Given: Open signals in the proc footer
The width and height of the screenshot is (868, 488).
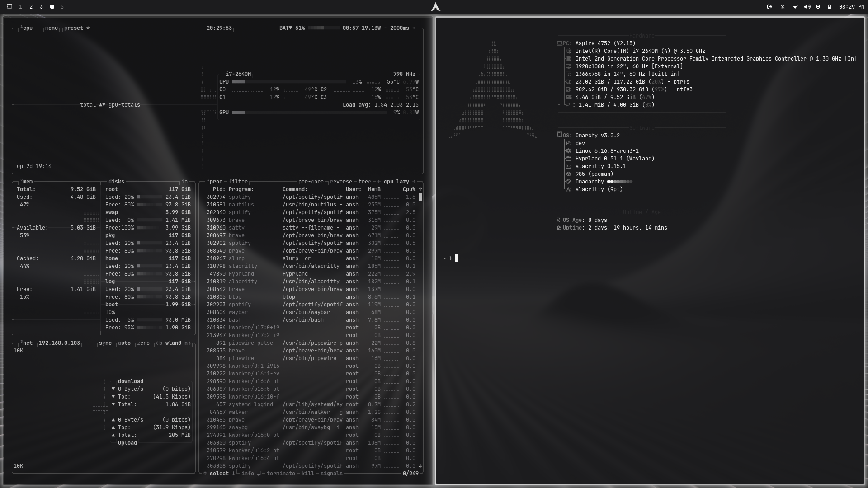Looking at the screenshot, I should point(331,474).
